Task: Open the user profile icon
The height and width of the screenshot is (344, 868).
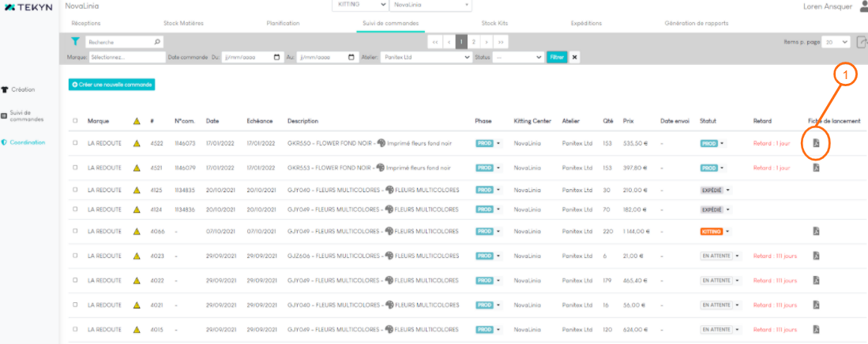Action: point(863,6)
